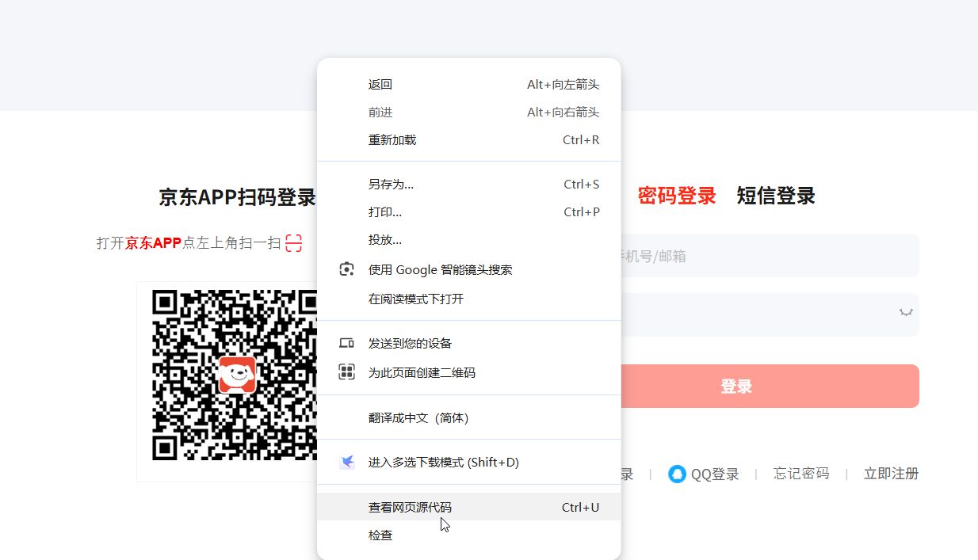Click the send-to-device icon
Screen dimensions: 978x560
[x=346, y=343]
